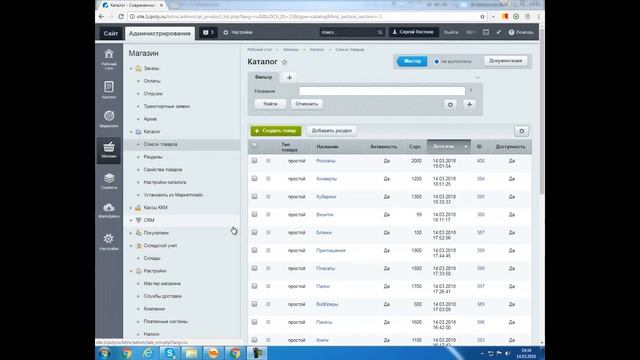Check the checkbox for the Плакаты row

254,268
